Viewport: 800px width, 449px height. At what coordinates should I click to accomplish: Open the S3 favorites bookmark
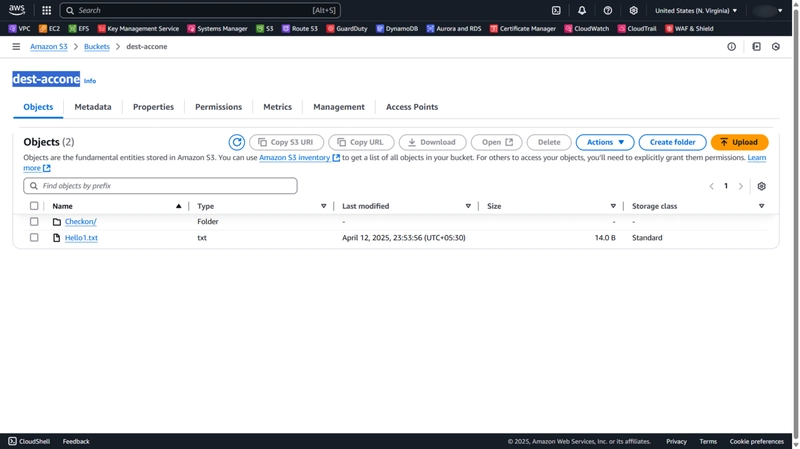tap(265, 29)
